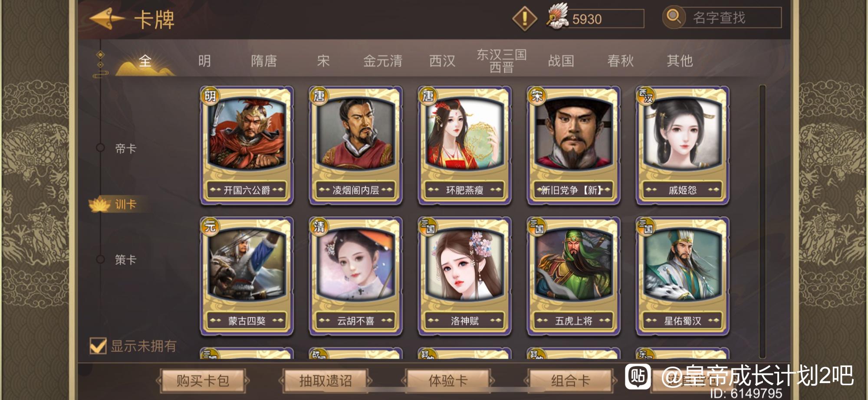Open the 东汉三国西晋 tab
The image size is (868, 400).
(502, 61)
